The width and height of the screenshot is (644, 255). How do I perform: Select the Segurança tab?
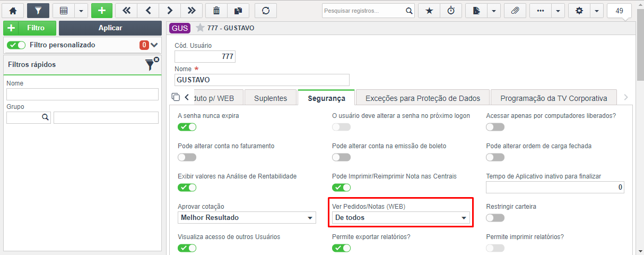(x=327, y=98)
